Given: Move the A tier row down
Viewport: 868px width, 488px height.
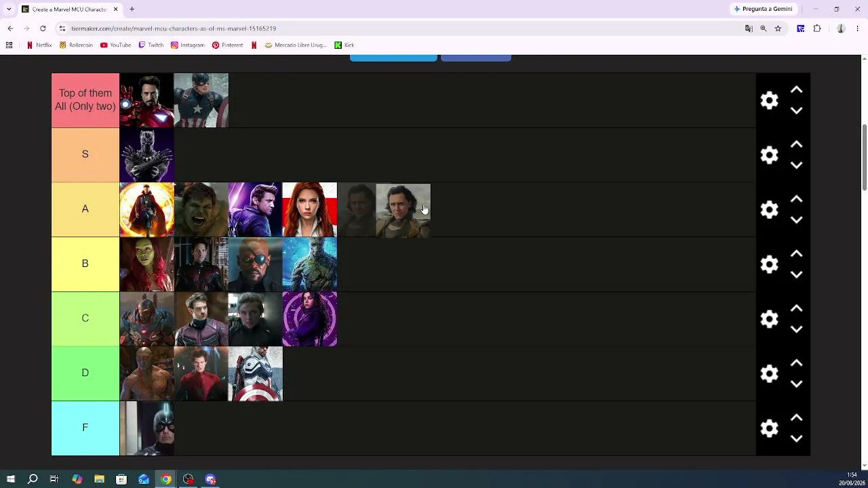Looking at the screenshot, I should click(x=797, y=220).
